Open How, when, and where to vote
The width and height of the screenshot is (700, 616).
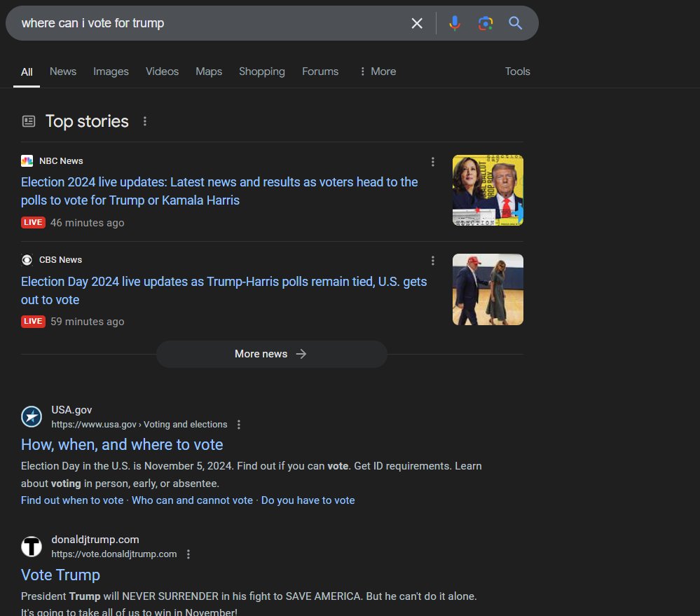122,444
